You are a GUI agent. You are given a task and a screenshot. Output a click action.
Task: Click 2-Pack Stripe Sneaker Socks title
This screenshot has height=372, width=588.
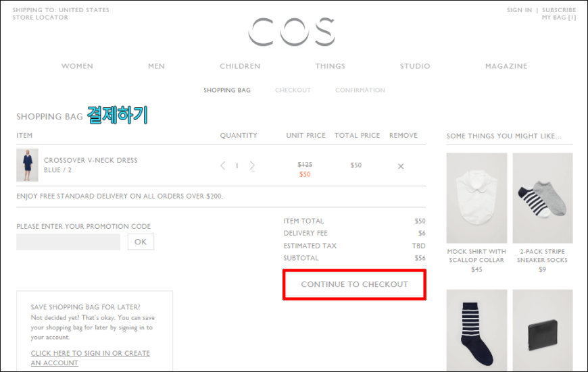pyautogui.click(x=542, y=256)
